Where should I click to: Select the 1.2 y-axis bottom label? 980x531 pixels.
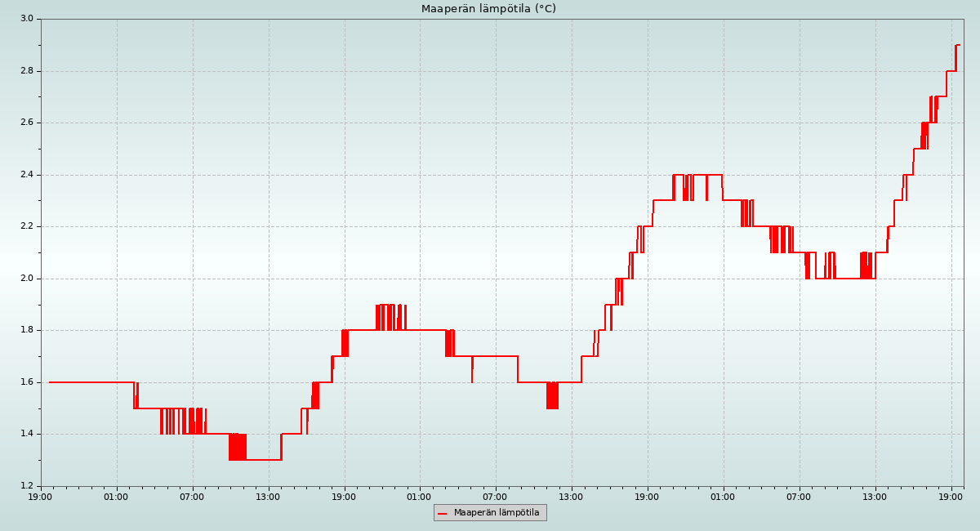coord(26,486)
